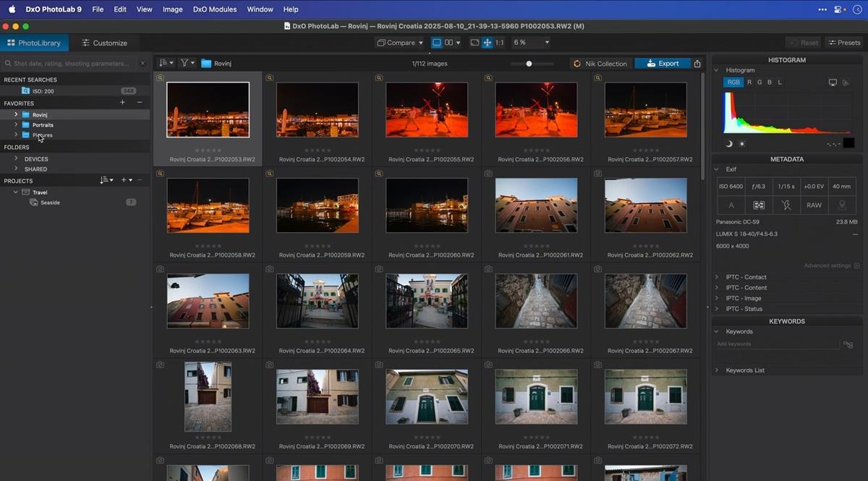Toggle the L luminance histogram channel
868x481 pixels.
click(779, 82)
